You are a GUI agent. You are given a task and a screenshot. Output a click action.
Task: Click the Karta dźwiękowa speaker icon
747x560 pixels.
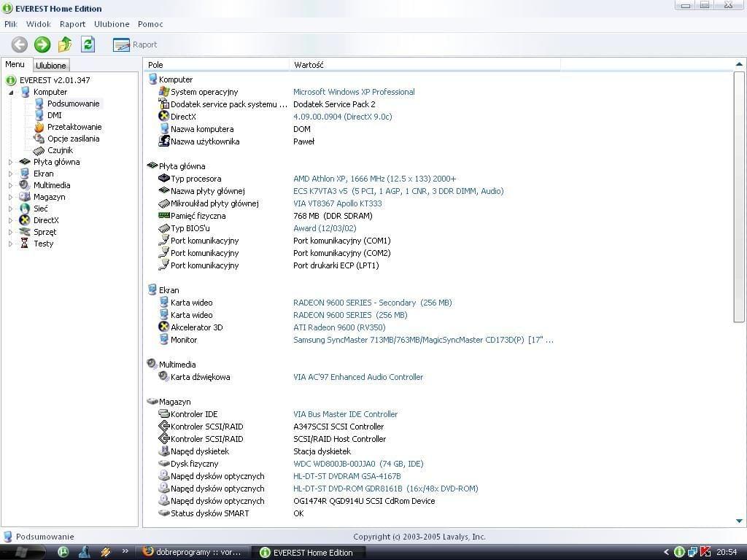(x=164, y=376)
